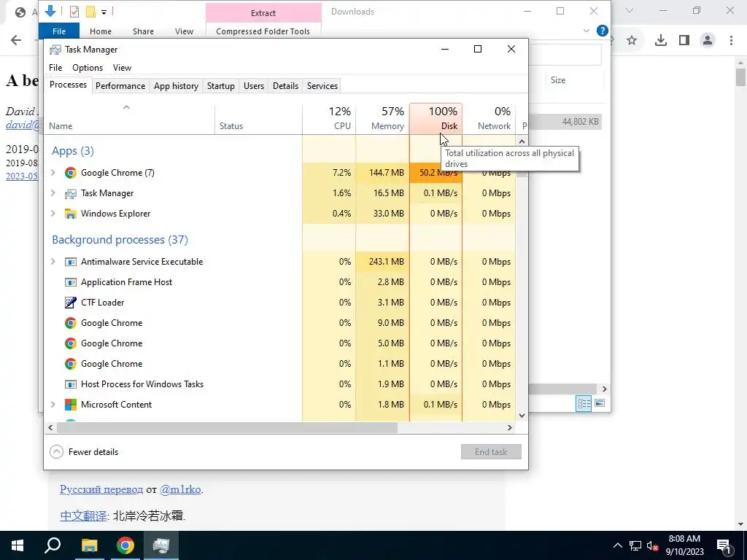Bookmark the page with the star icon
Viewport: 747px width, 560px height.
632,41
